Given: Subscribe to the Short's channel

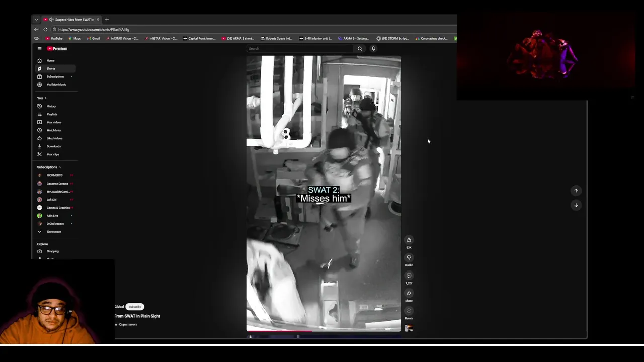Looking at the screenshot, I should 135,307.
